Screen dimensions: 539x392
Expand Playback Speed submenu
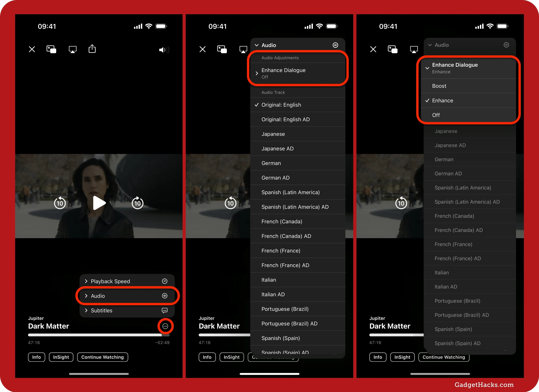[x=127, y=281]
